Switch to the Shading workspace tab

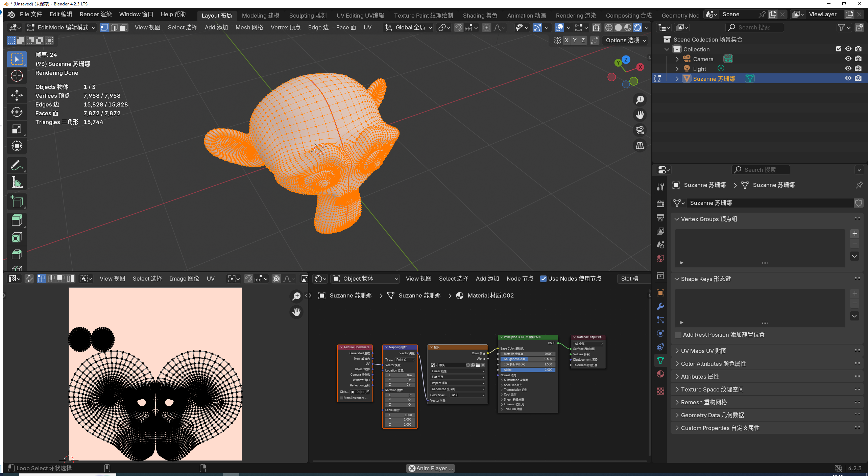click(x=480, y=16)
